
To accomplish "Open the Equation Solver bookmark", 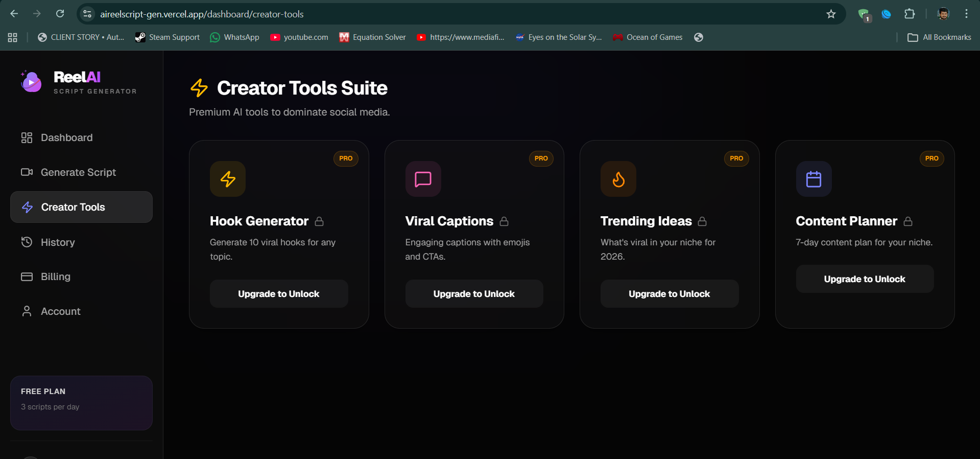I will coord(373,37).
